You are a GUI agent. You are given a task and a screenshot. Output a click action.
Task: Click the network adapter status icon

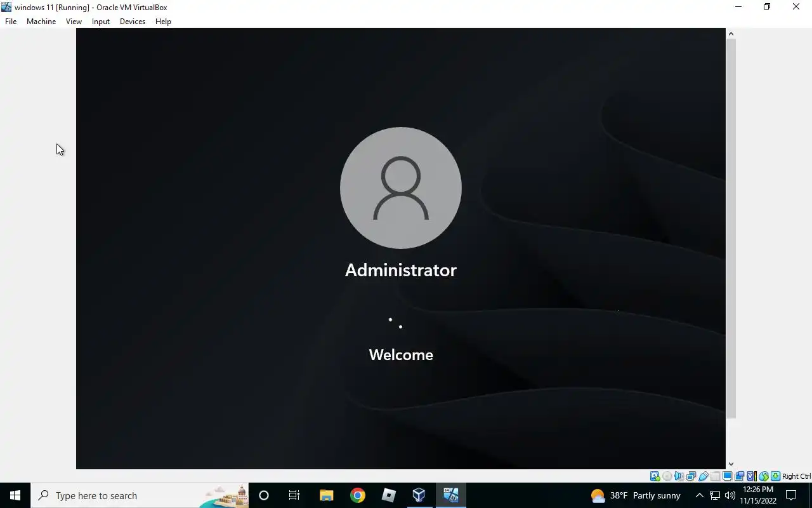click(x=691, y=476)
